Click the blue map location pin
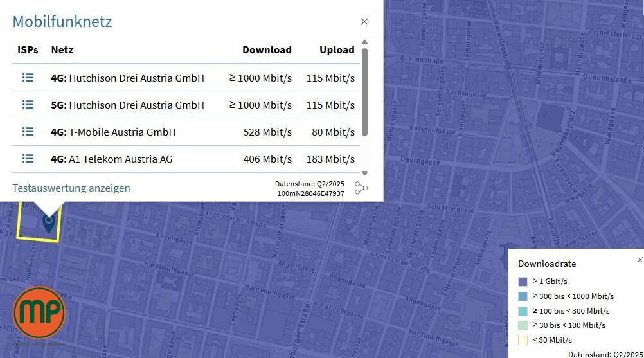Screen dimensions: 644x358 pos(48,222)
